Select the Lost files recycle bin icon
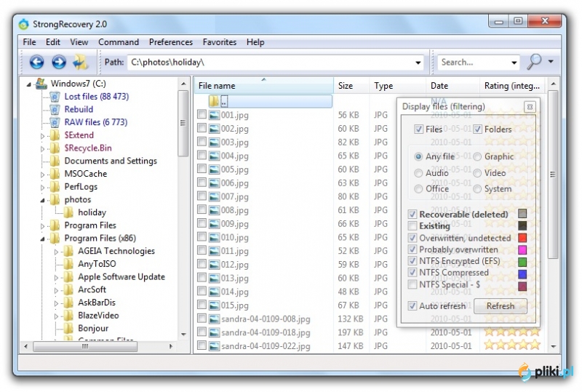582x392 pixels. [55, 97]
